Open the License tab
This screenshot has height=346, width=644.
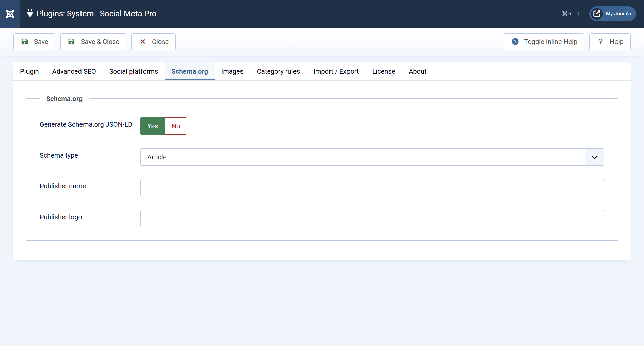tap(384, 71)
